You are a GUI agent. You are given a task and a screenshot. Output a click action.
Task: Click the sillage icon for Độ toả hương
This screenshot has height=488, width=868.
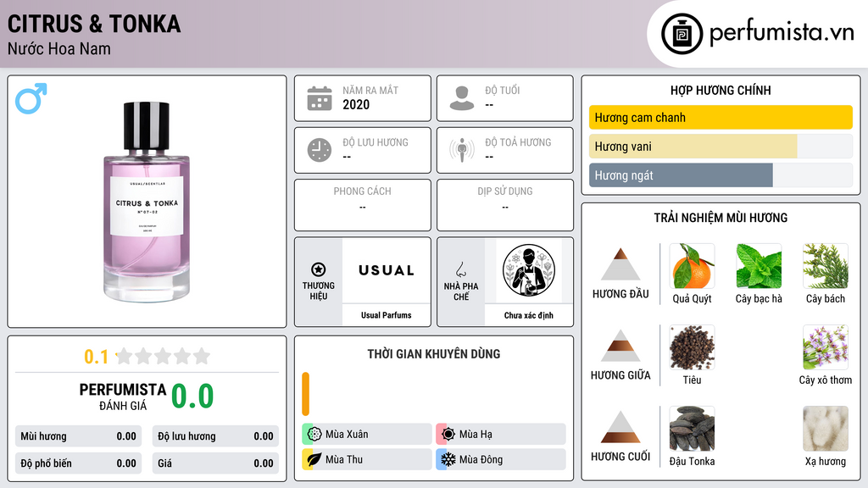[462, 150]
